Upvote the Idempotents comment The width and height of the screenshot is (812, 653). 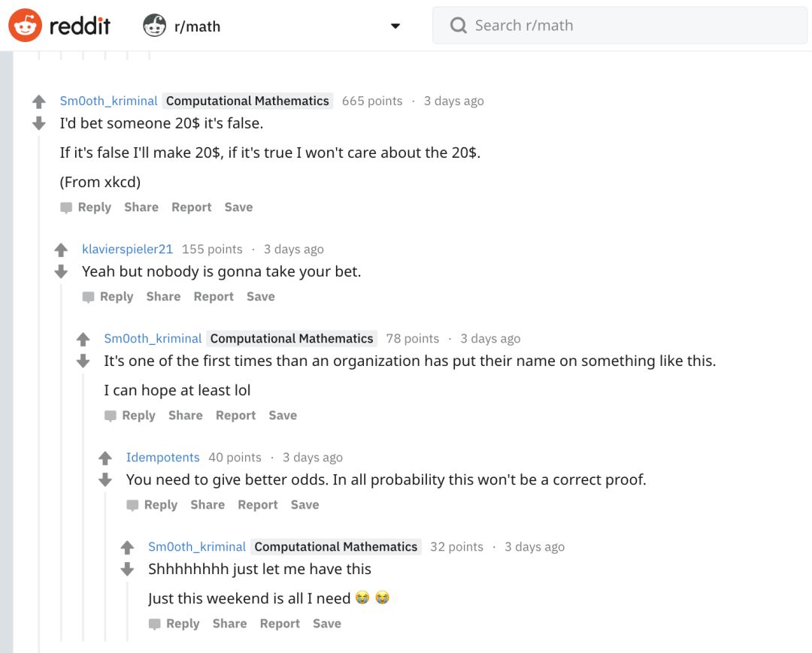pos(105,458)
